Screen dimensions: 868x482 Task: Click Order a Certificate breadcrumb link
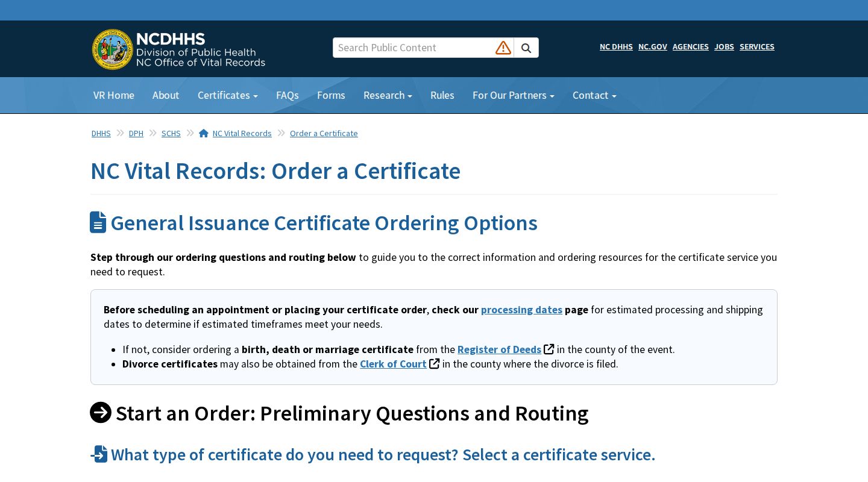point(324,133)
